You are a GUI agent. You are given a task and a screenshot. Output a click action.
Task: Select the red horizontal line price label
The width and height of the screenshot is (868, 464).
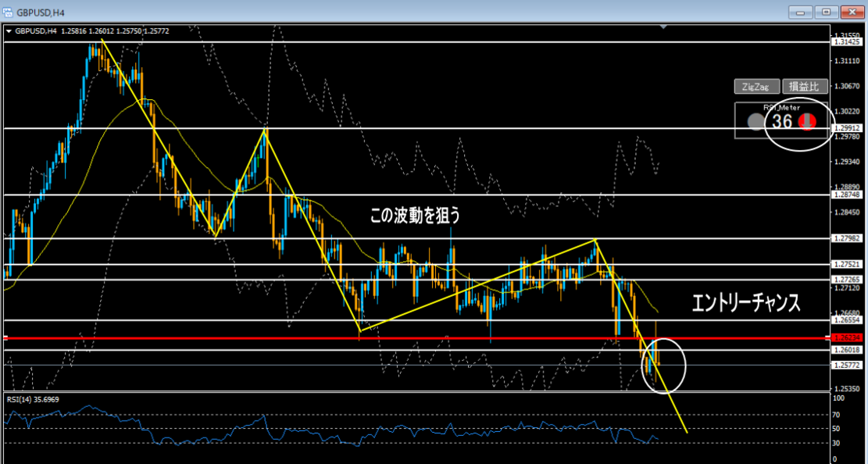(846, 338)
